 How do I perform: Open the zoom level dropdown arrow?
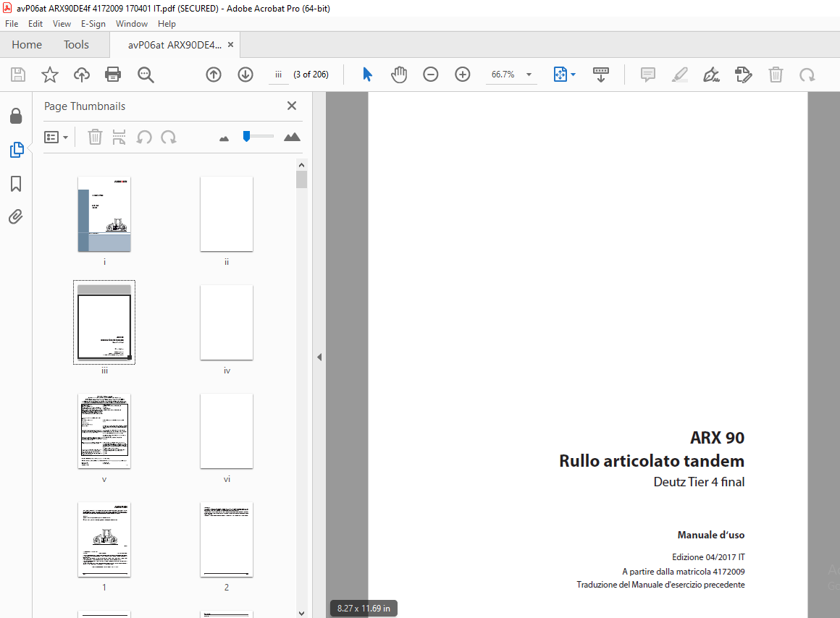[529, 75]
